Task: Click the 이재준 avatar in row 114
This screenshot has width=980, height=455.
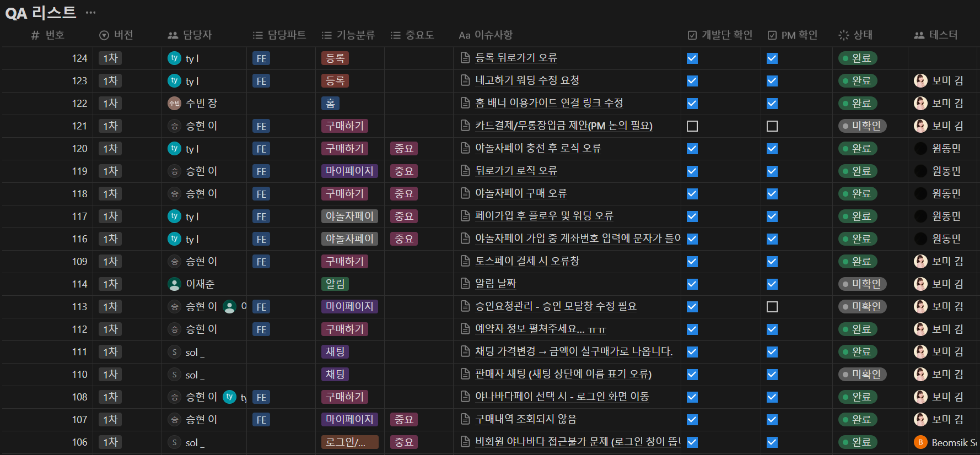Action: click(174, 284)
